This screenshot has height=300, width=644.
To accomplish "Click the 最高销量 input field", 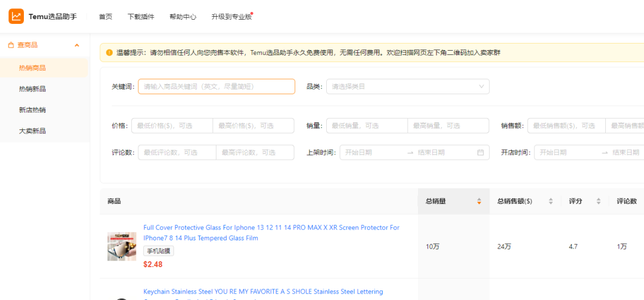I will click(x=448, y=126).
